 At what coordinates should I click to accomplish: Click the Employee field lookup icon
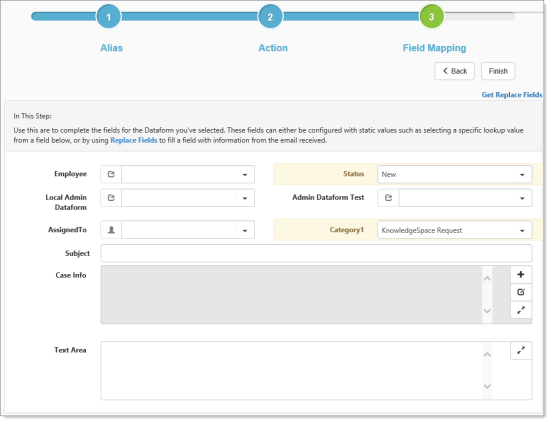(111, 174)
